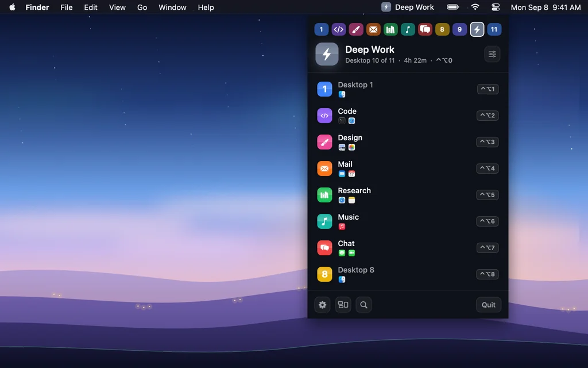The image size is (588, 368).
Task: Click the Terminal app icon under Code
Action: (x=342, y=121)
